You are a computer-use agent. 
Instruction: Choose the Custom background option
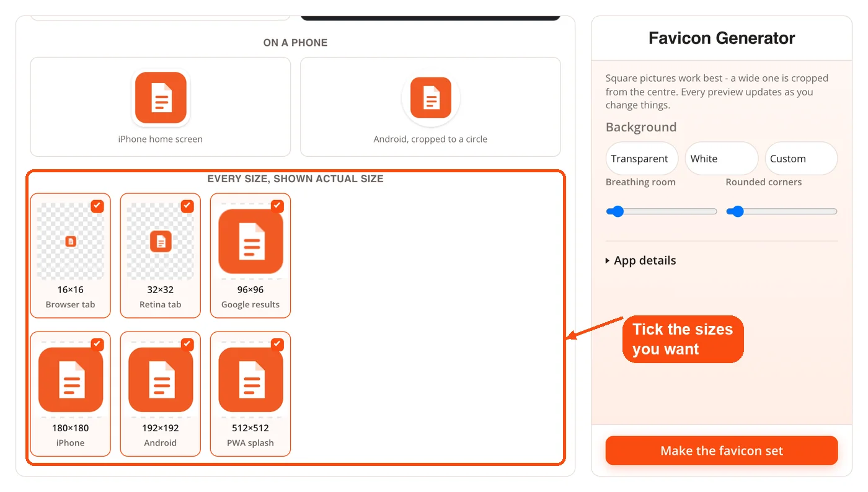(801, 159)
